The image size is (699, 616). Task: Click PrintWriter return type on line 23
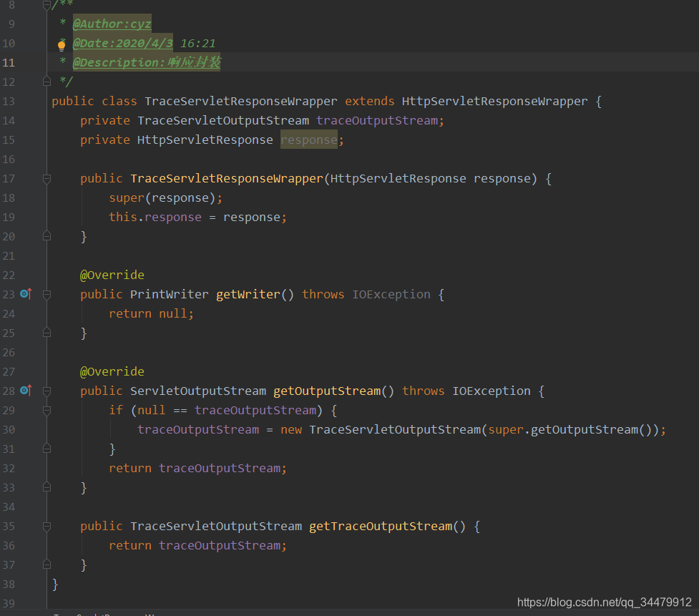[x=170, y=294]
